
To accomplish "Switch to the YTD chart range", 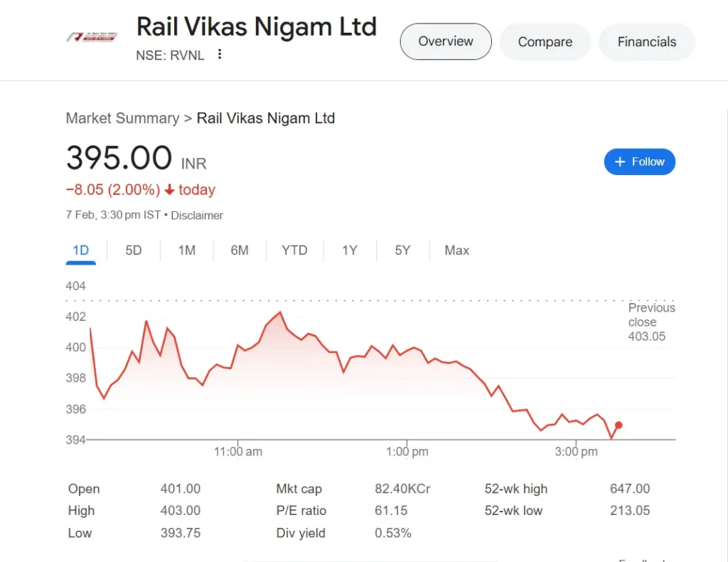I will pos(294,250).
